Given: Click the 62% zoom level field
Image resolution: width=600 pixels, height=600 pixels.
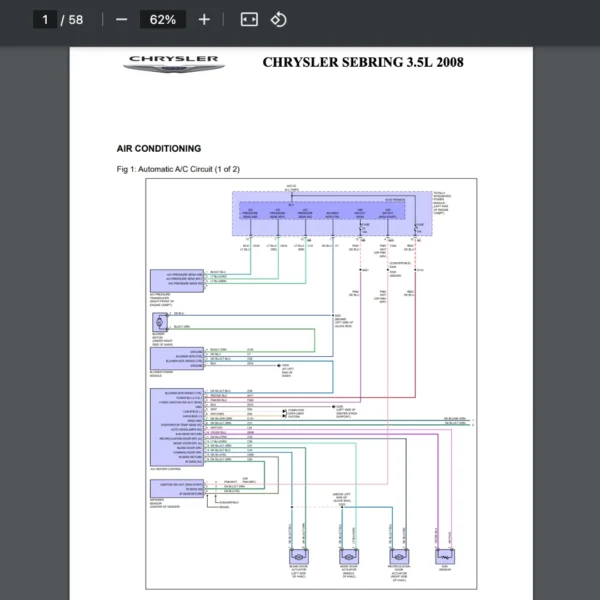Looking at the screenshot, I should coord(162,20).
